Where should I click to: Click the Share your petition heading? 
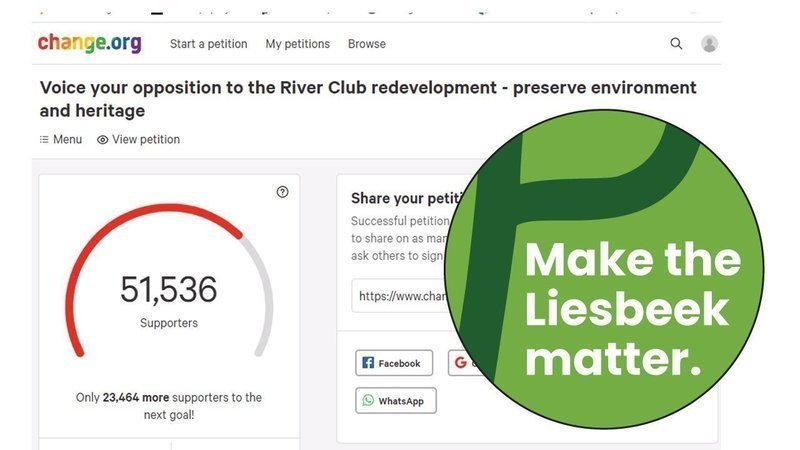400,198
